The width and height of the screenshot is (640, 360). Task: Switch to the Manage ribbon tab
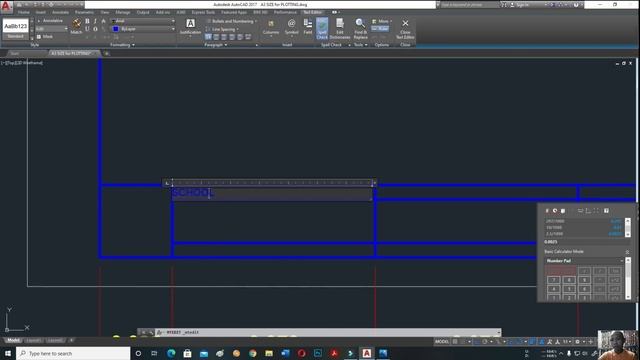[122, 12]
